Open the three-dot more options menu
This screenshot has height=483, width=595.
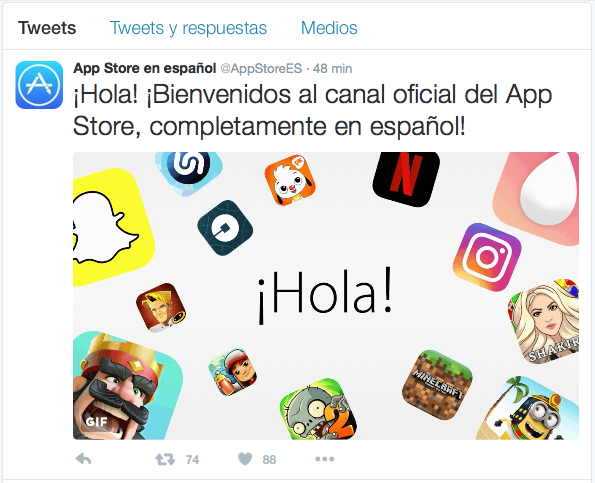[325, 459]
